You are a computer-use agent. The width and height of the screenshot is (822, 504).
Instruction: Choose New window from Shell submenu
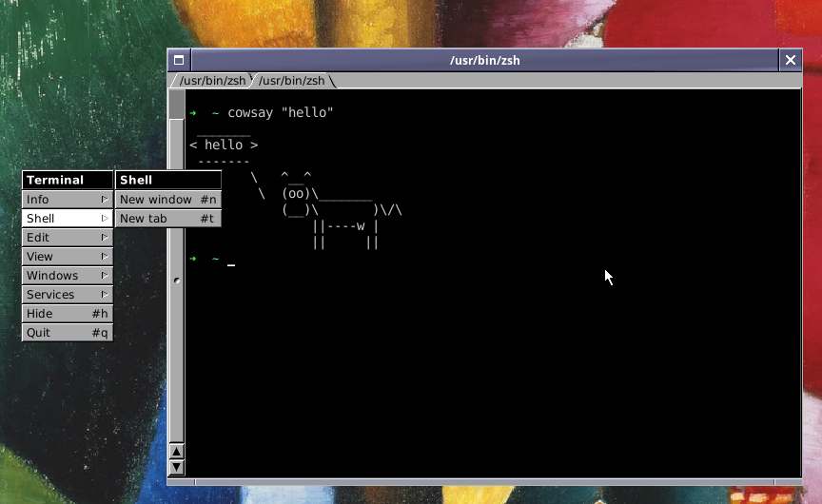coord(168,200)
